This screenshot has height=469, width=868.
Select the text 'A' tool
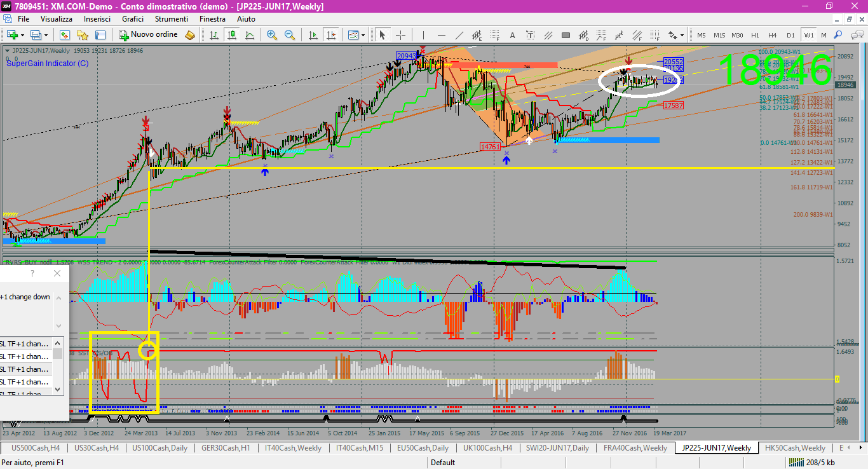click(x=512, y=35)
